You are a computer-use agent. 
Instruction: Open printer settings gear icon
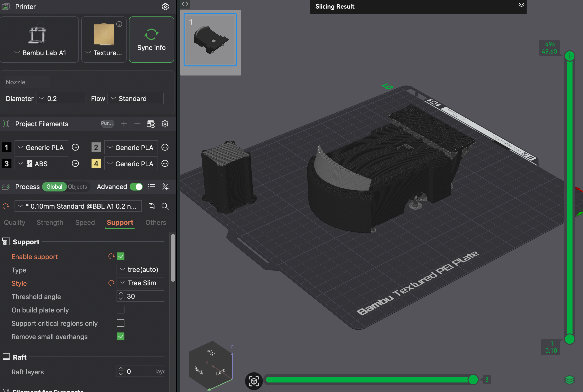tap(165, 7)
